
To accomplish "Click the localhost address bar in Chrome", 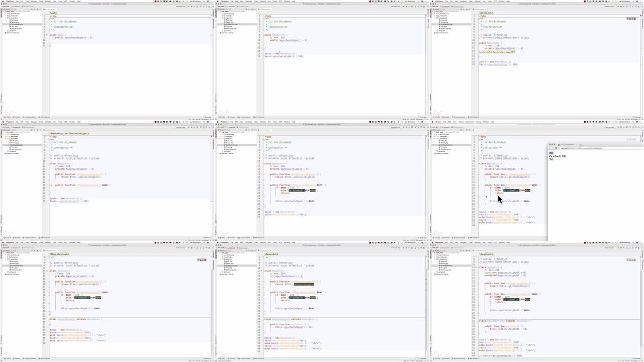I will (x=583, y=148).
